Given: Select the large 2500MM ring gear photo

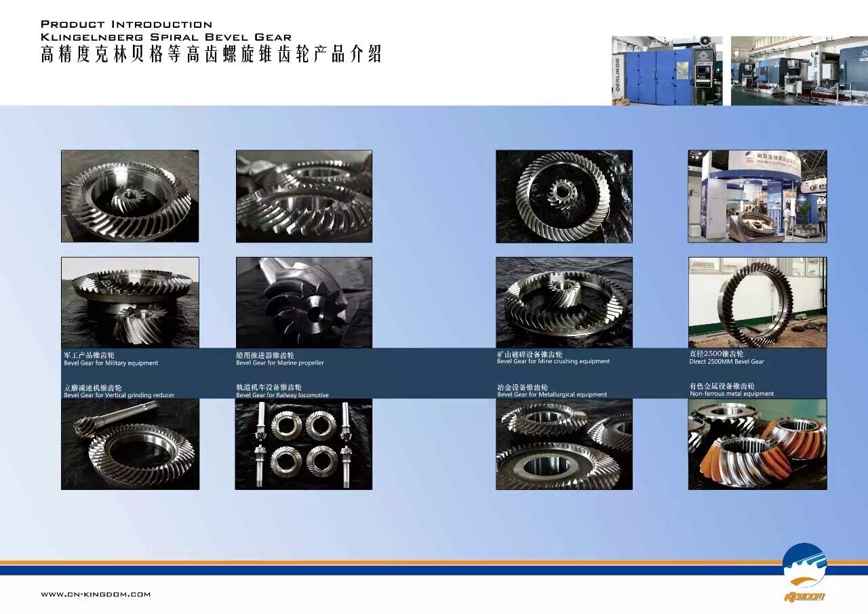Looking at the screenshot, I should coord(757,302).
